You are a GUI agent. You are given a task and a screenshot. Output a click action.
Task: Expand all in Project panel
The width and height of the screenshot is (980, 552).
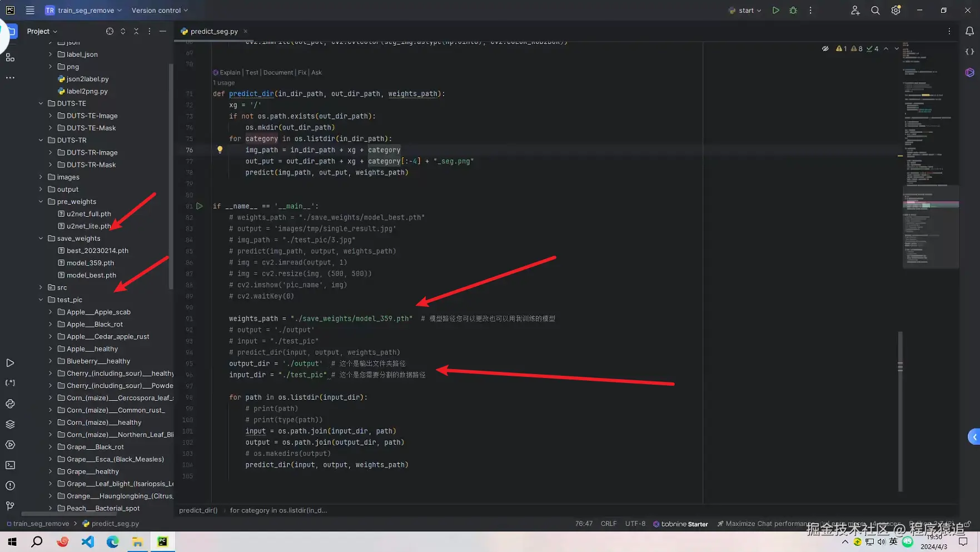click(123, 31)
